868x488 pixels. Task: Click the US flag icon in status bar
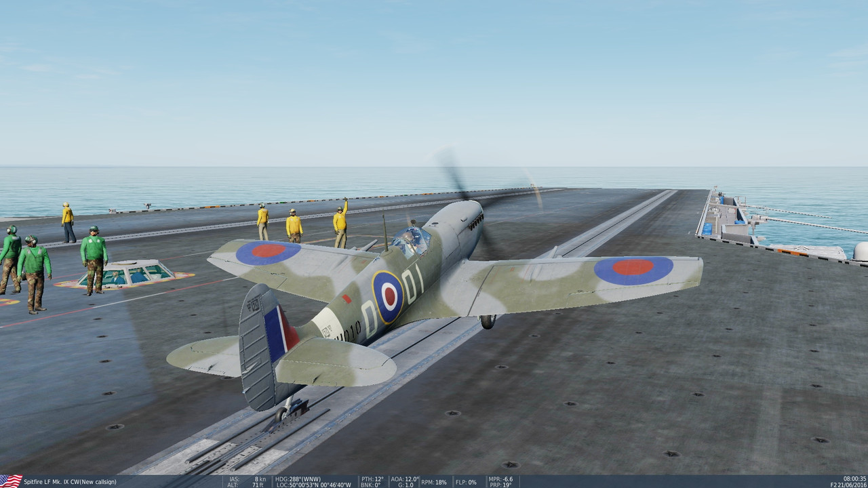click(x=11, y=481)
